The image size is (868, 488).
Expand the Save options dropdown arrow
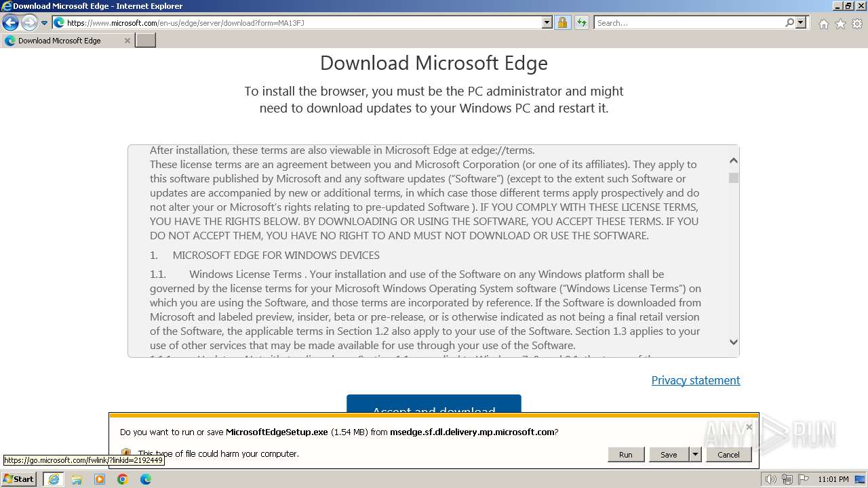pos(695,455)
